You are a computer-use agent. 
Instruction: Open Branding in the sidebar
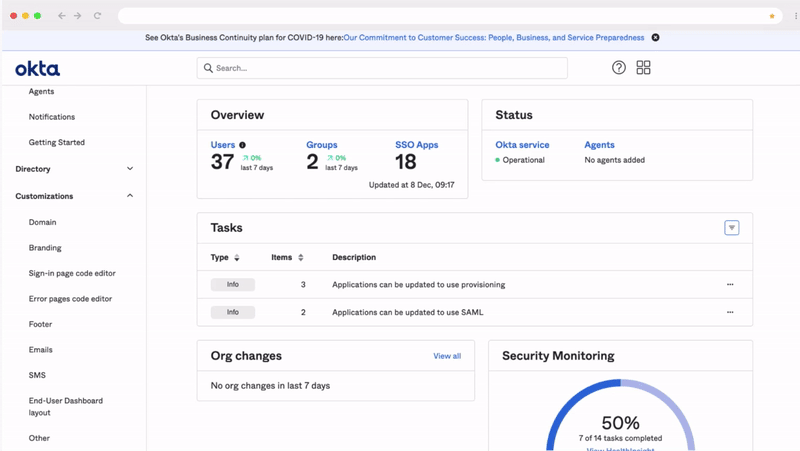45,248
